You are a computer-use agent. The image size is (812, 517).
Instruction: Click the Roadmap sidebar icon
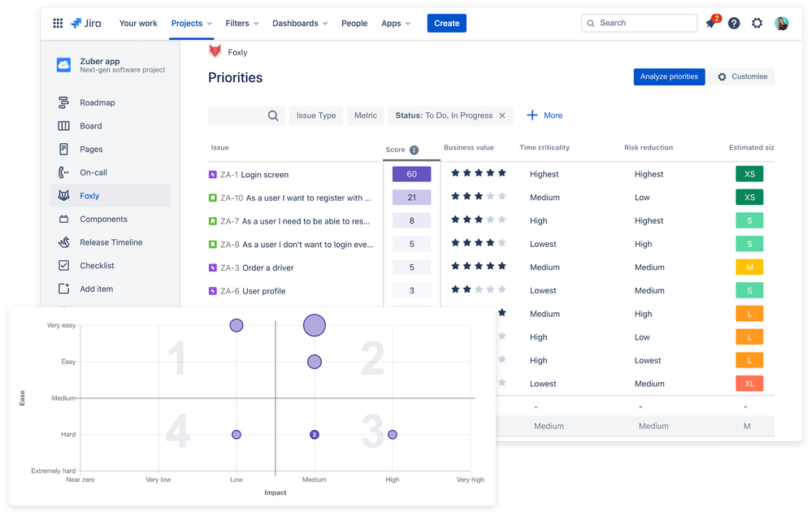(63, 102)
